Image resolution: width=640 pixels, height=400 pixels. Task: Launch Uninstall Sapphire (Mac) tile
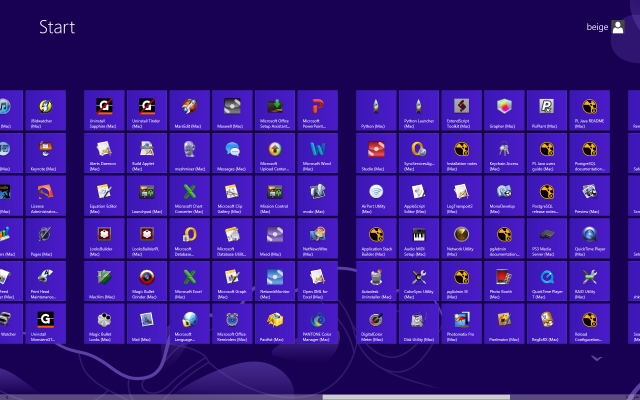coord(104,110)
